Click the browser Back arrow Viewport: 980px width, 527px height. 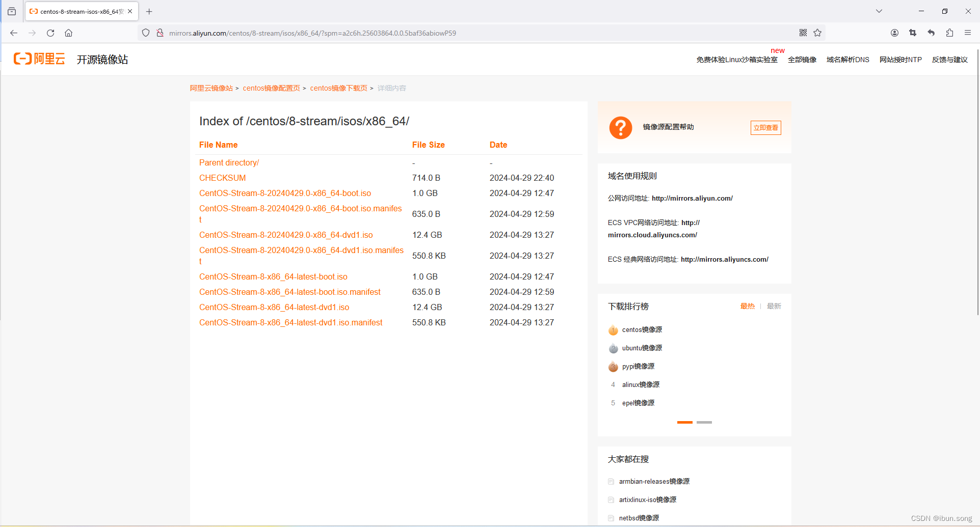(x=14, y=33)
